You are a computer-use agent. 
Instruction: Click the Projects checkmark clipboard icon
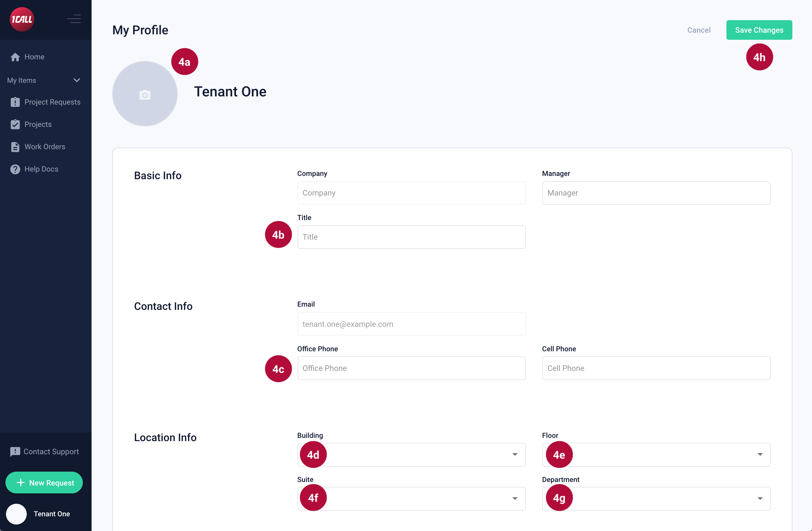tap(15, 124)
